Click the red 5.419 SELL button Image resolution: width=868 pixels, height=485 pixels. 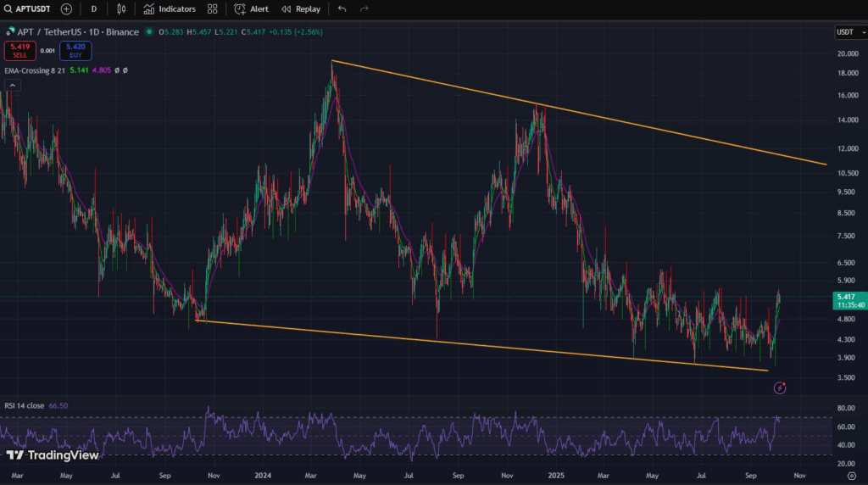click(19, 50)
